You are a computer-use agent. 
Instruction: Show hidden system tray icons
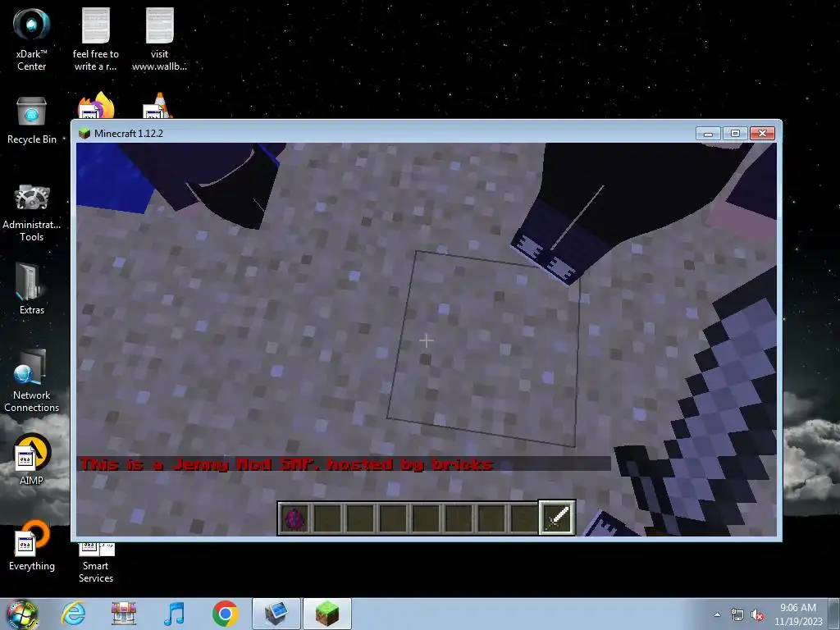pos(717,614)
